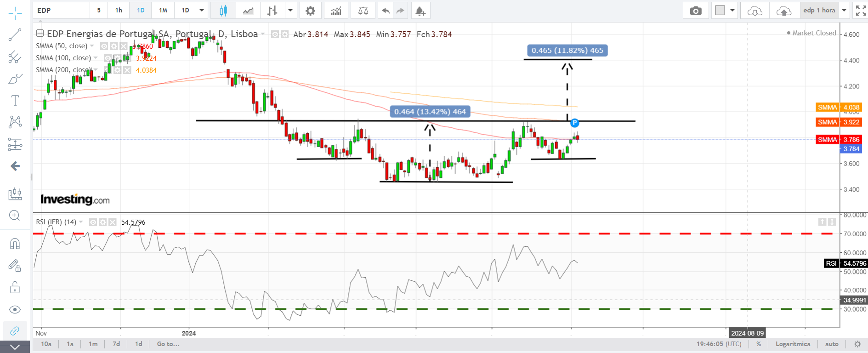868x353 pixels.
Task: Toggle magnet mode for drawings
Action: pos(15,243)
